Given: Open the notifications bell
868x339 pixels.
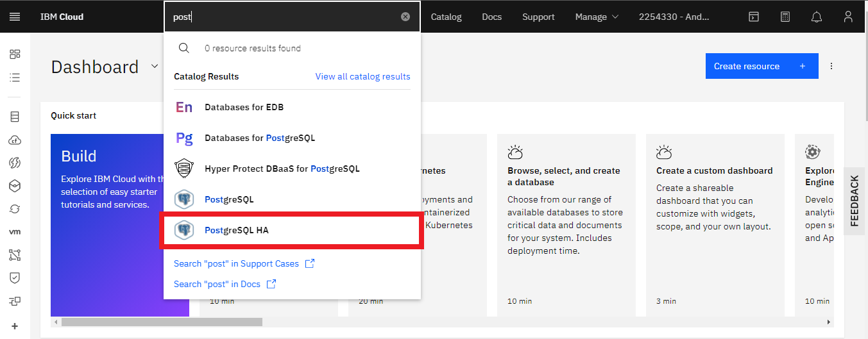Looking at the screenshot, I should (817, 17).
